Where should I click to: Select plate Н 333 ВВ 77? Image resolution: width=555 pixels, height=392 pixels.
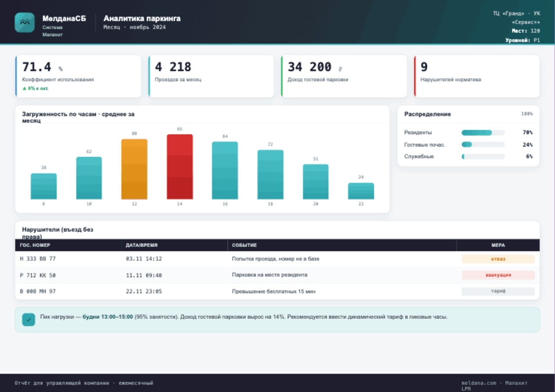(x=38, y=259)
